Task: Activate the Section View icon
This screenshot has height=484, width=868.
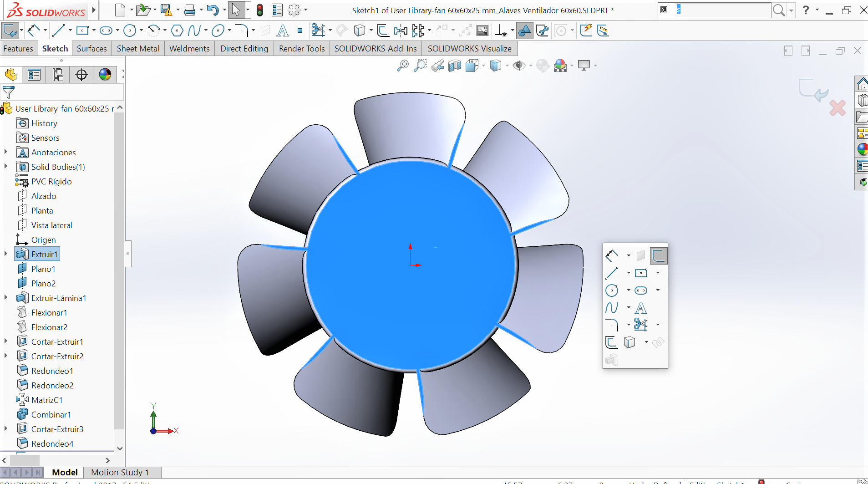Action: pyautogui.click(x=454, y=66)
